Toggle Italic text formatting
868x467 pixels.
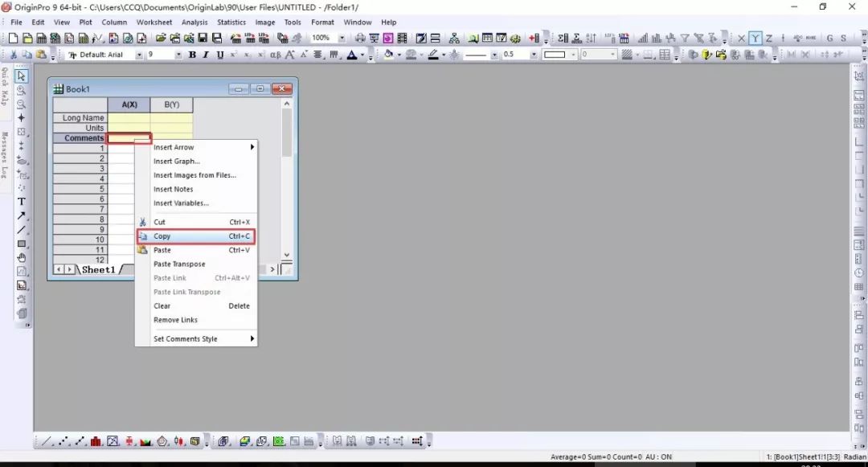[206, 54]
